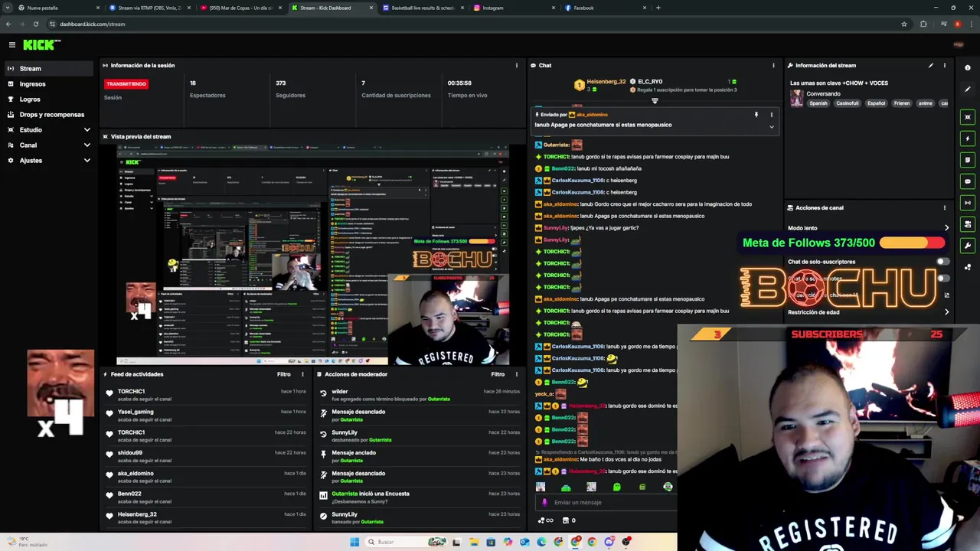Switch to the Facebook browser tab
980x551 pixels.
pos(604,8)
